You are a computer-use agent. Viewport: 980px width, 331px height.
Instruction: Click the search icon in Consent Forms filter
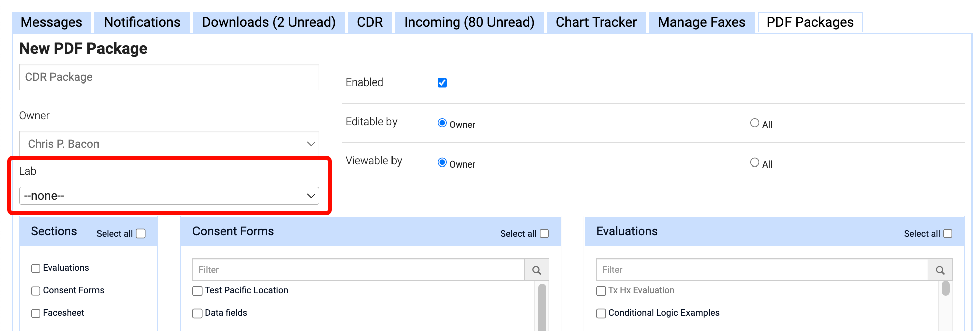click(x=536, y=270)
